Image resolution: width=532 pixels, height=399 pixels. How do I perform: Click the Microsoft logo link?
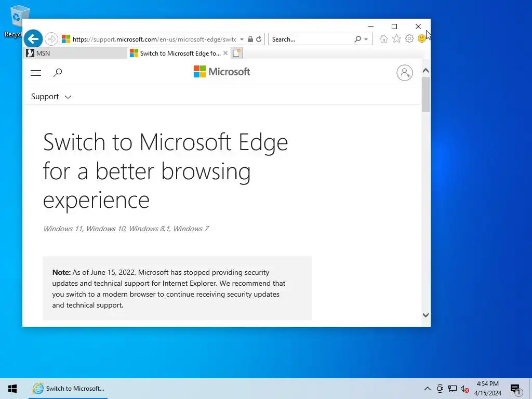pos(222,72)
